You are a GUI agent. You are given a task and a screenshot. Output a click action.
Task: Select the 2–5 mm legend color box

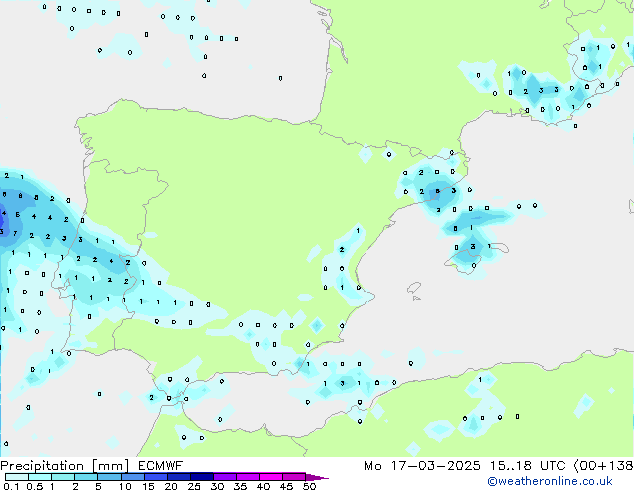[x=86, y=477]
